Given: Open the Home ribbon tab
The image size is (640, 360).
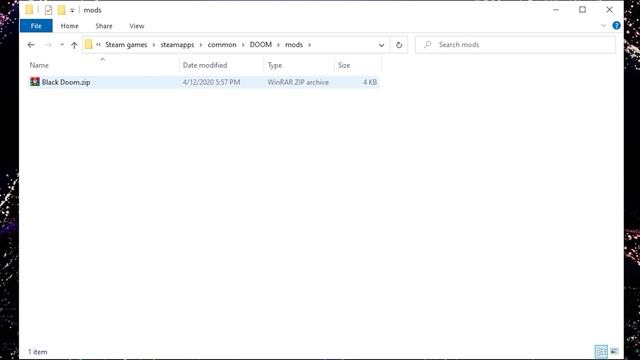Looking at the screenshot, I should (69, 26).
